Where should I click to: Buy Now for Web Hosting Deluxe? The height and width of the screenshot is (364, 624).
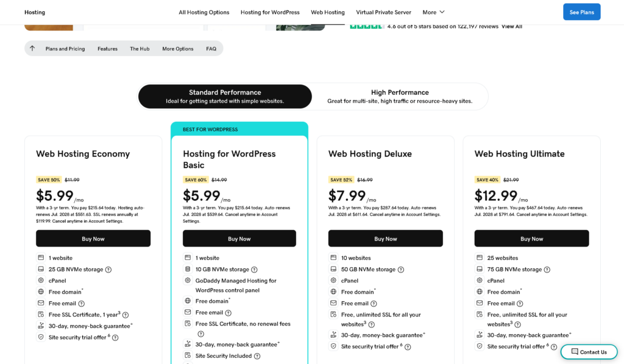(x=385, y=239)
